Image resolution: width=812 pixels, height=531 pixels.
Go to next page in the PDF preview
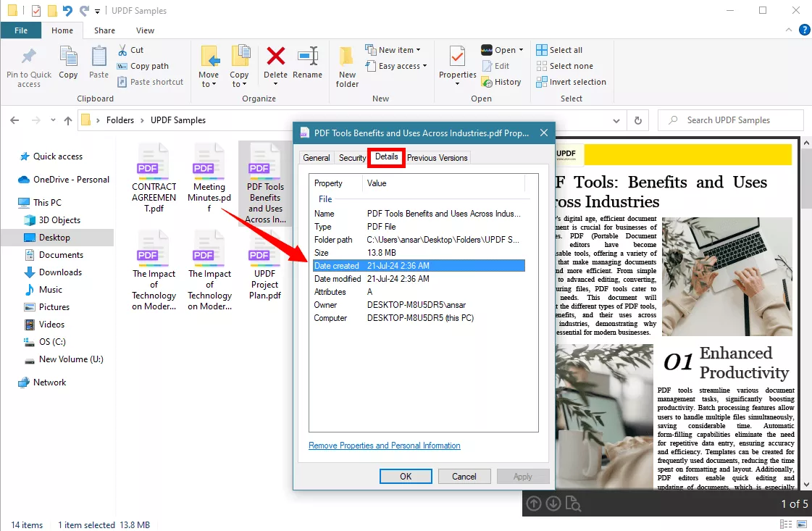[x=553, y=504]
